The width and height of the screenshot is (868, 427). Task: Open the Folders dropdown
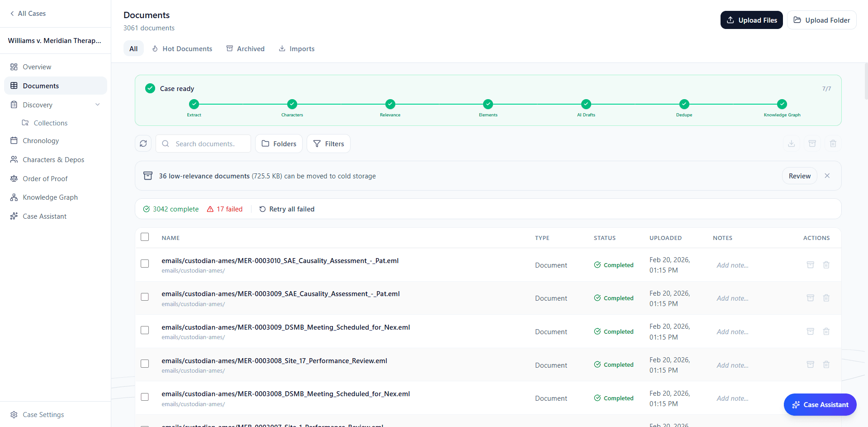pos(279,144)
